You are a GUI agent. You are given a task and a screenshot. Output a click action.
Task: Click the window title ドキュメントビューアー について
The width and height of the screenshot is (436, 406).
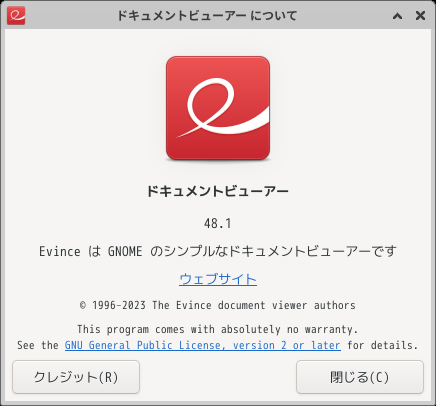(207, 16)
